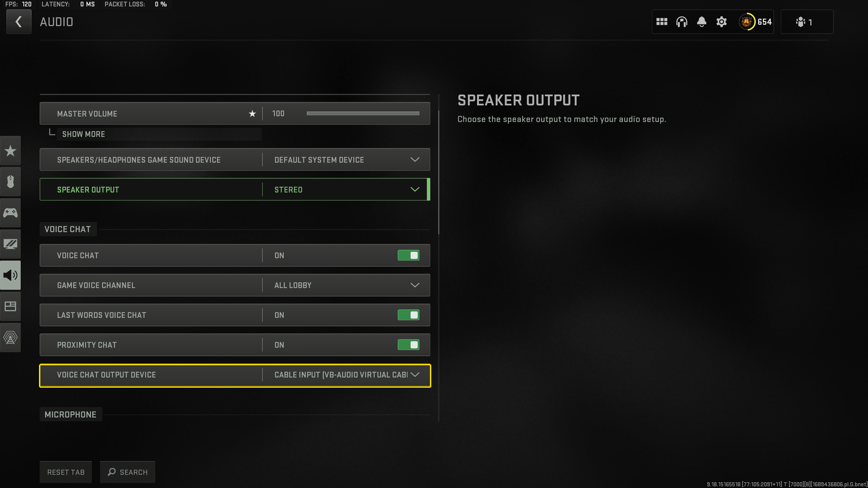Select the Audio sidebar icon
Image resolution: width=868 pixels, height=488 pixels.
tap(10, 275)
